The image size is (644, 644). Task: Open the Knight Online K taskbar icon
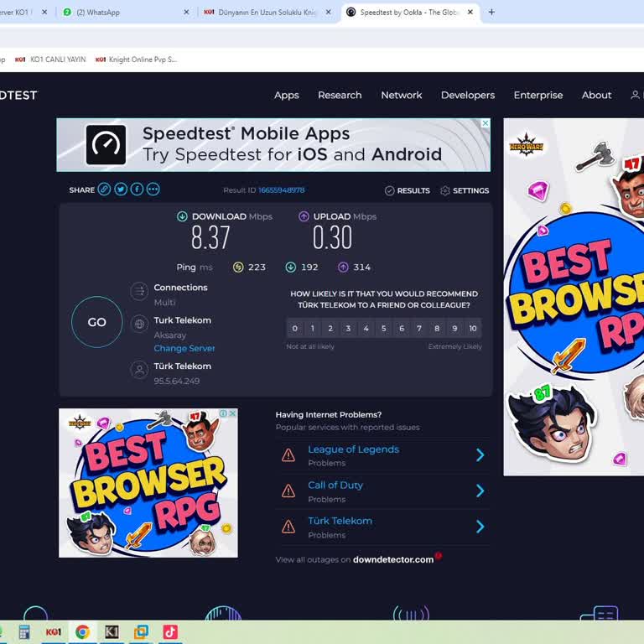[112, 631]
